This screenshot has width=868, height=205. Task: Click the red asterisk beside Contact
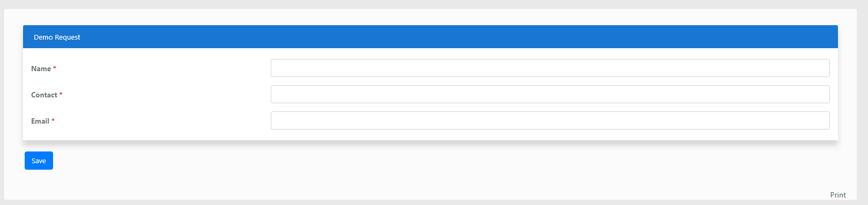(61, 94)
